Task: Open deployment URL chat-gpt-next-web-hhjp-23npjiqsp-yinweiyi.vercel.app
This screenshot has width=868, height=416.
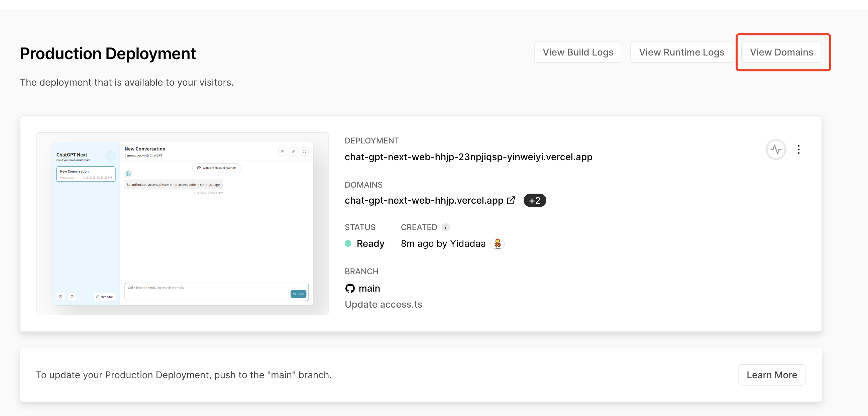Action: click(x=468, y=157)
